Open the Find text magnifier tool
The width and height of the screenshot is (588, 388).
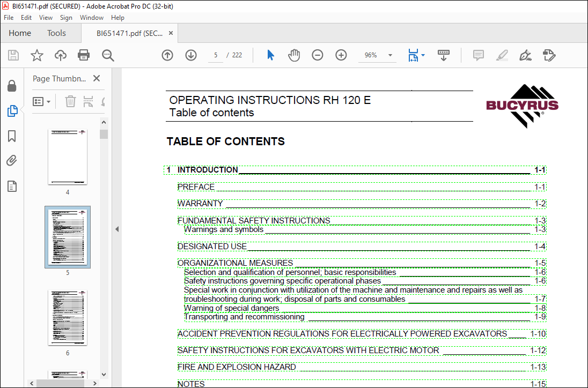[108, 55]
